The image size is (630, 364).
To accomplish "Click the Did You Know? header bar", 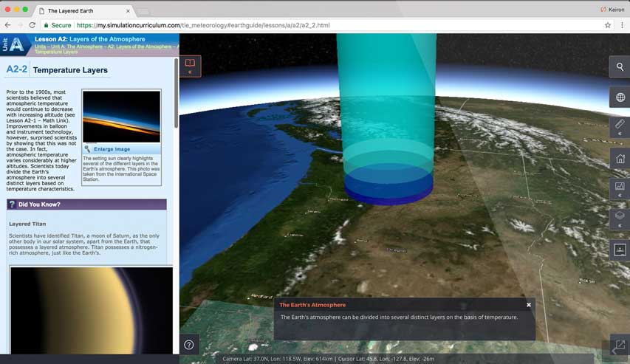I will (x=87, y=204).
